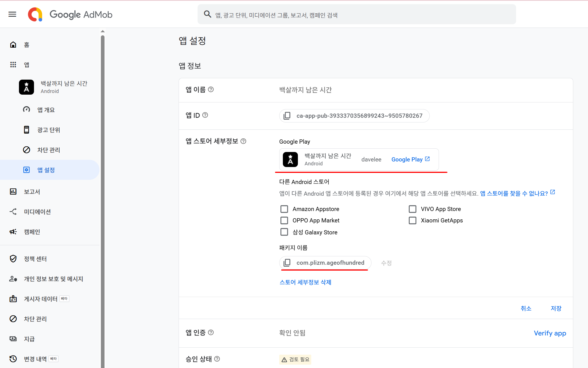Click the top search field
This screenshot has width=588, height=368.
[x=357, y=14]
